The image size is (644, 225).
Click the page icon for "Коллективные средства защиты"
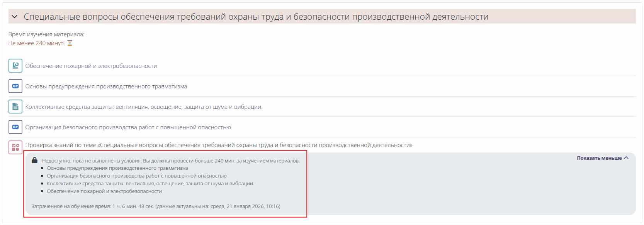pos(15,107)
